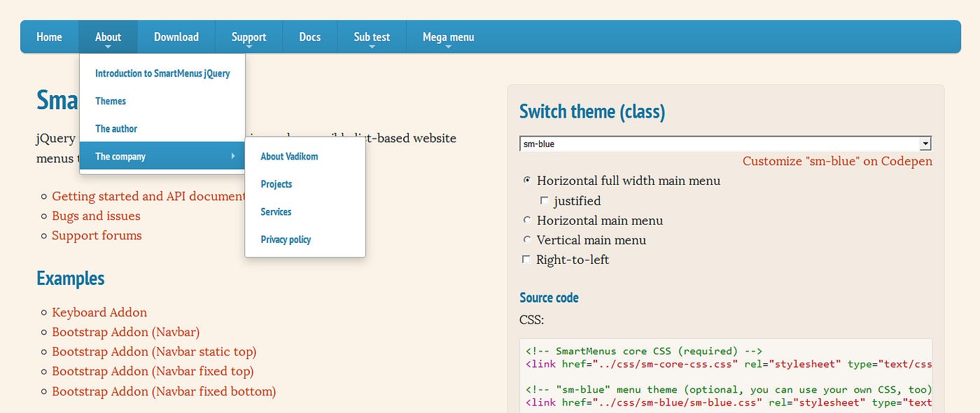
Task: Expand the "The company" submenu arrow
Action: 233,156
